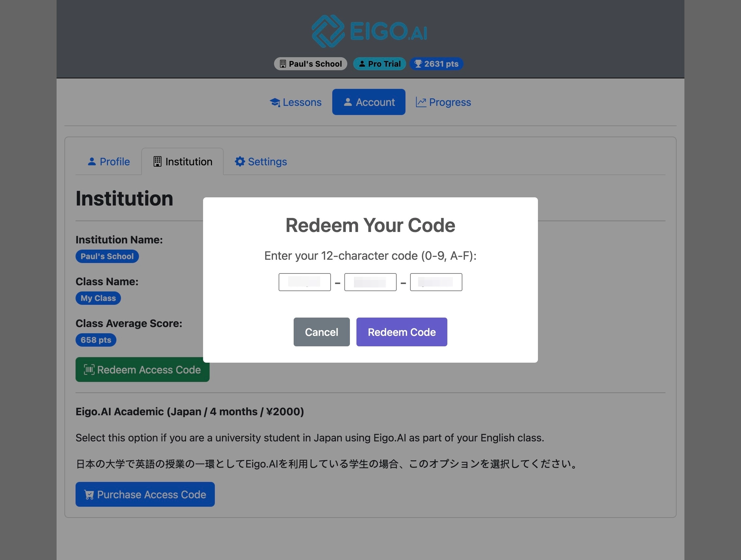The width and height of the screenshot is (741, 560).
Task: Select the Institution sub-tab
Action: 182,162
